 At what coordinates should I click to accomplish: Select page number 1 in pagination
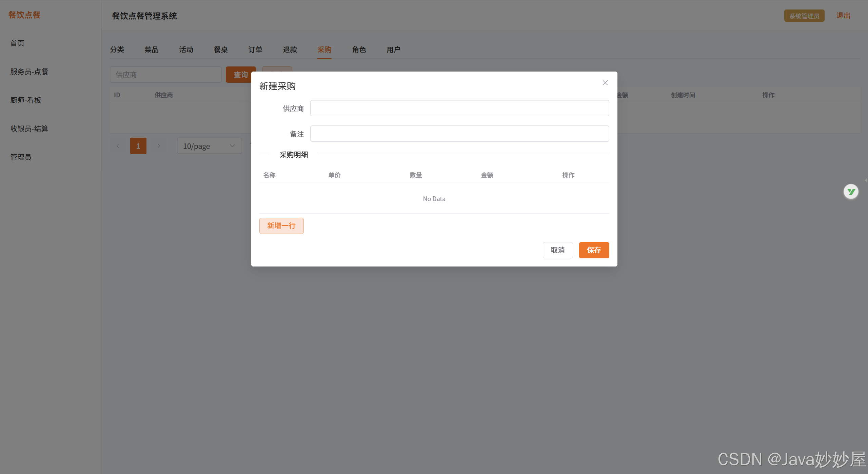coord(138,146)
